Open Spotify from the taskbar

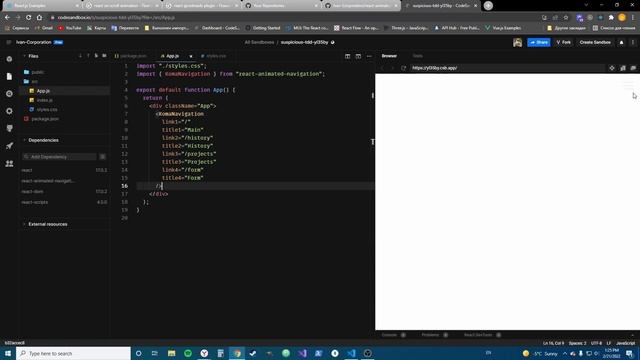188,353
